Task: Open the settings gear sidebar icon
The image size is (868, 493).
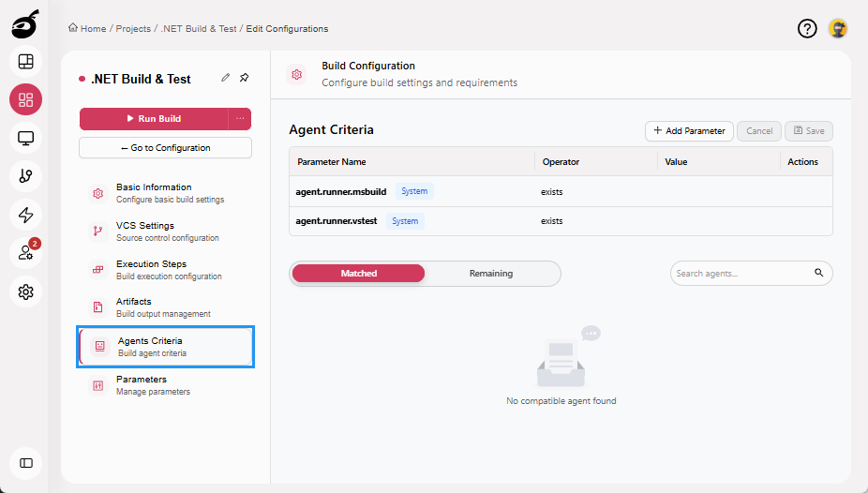Action: pyautogui.click(x=25, y=291)
